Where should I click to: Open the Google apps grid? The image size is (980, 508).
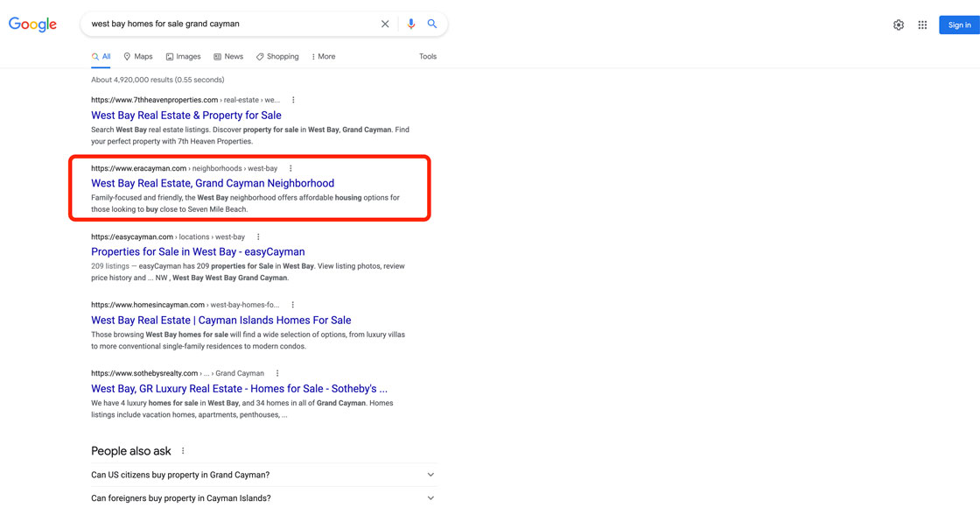pyautogui.click(x=922, y=25)
